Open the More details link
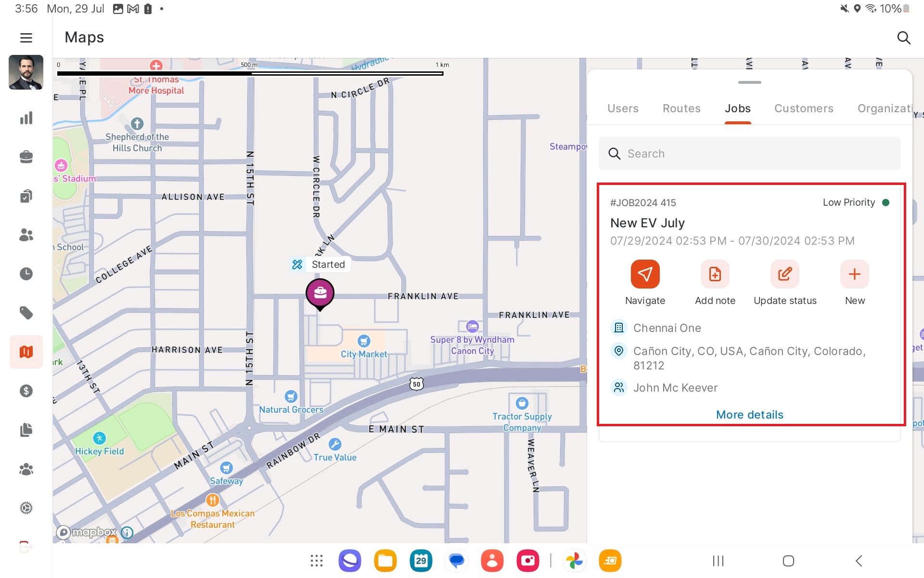This screenshot has height=578, width=924. 749,415
